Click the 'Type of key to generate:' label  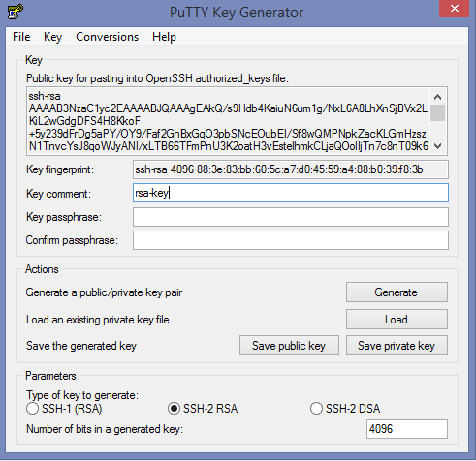pos(82,395)
